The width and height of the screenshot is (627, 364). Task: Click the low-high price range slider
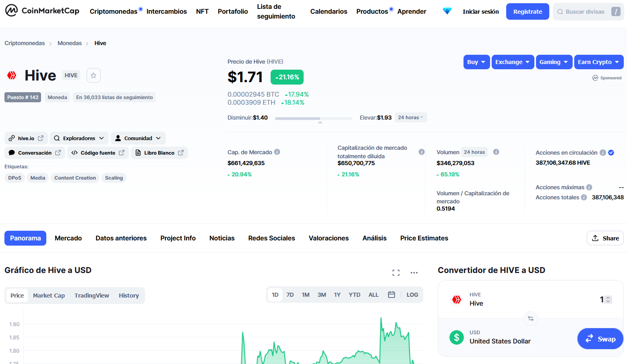pyautogui.click(x=313, y=118)
